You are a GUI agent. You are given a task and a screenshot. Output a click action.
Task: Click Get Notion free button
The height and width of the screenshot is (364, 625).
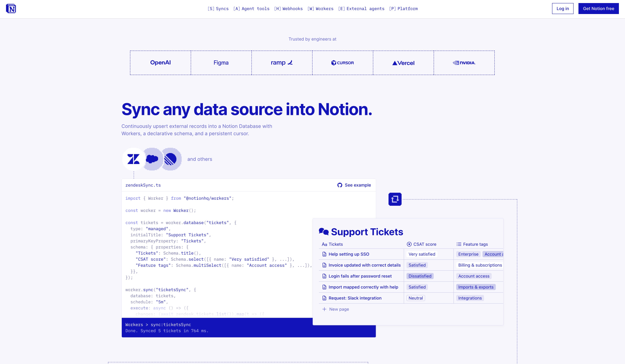pos(598,9)
